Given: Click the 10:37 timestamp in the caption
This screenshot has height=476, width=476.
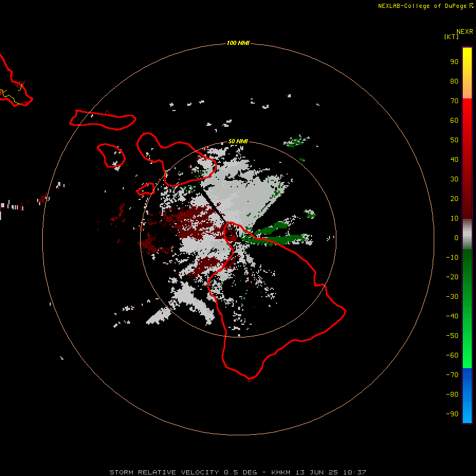Looking at the screenshot, I should (354, 472).
